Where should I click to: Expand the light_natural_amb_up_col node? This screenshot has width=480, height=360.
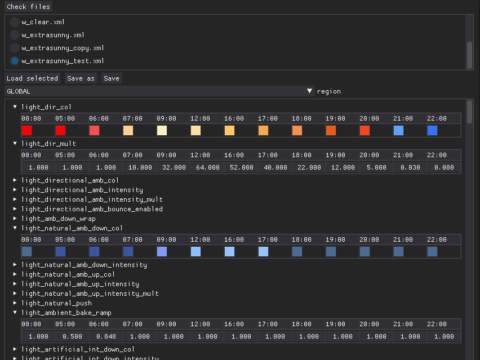pyautogui.click(x=15, y=274)
